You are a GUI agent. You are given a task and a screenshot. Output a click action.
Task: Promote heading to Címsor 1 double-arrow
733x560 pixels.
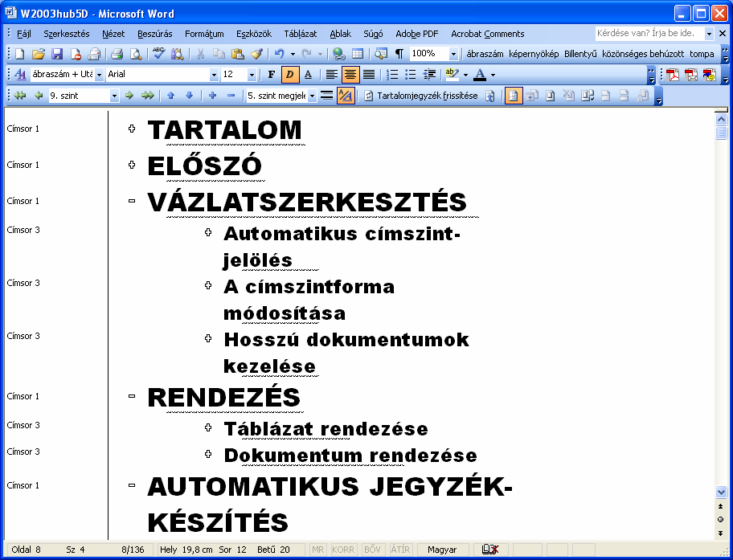click(x=20, y=96)
